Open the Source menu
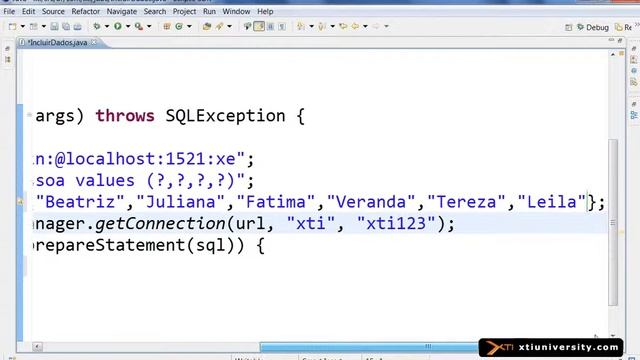640x360 pixels. click(53, 11)
